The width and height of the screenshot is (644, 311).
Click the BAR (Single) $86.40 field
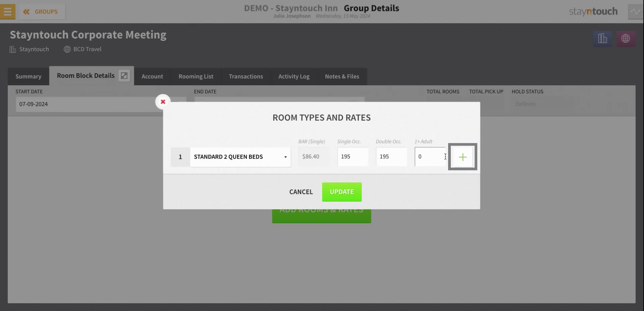(314, 157)
